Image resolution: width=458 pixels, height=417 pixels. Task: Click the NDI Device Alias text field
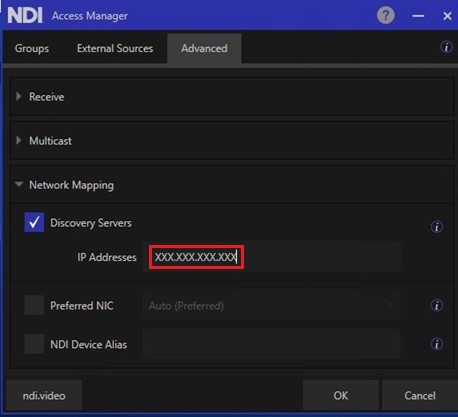coord(272,344)
